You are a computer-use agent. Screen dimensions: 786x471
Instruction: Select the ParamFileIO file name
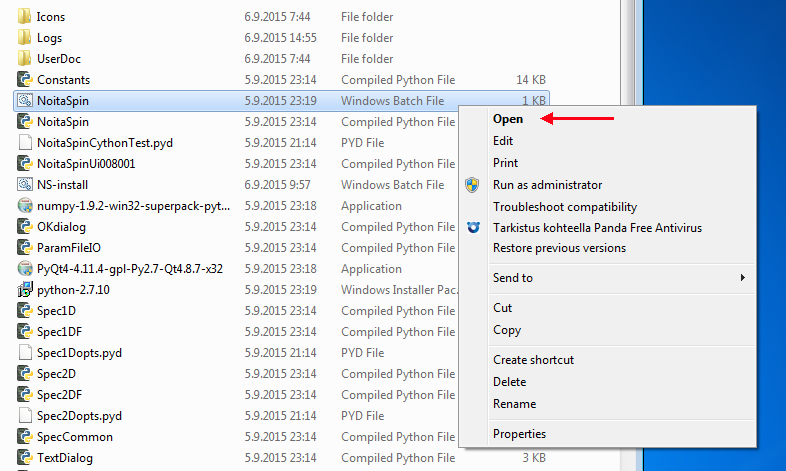69,248
